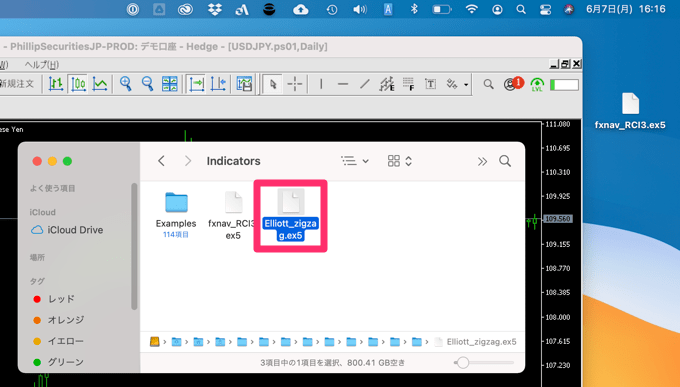Open iCloud Drive in sidebar
Image resolution: width=680 pixels, height=387 pixels.
click(x=67, y=230)
